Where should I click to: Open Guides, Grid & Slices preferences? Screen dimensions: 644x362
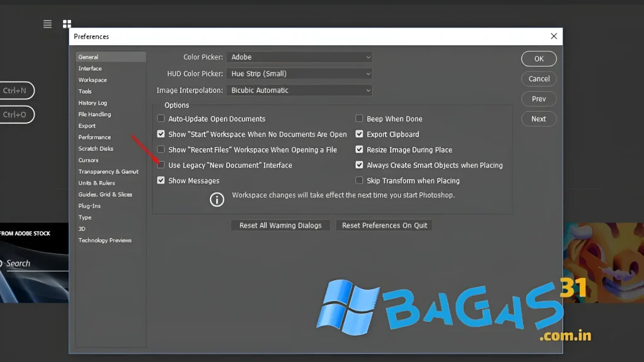pos(105,195)
